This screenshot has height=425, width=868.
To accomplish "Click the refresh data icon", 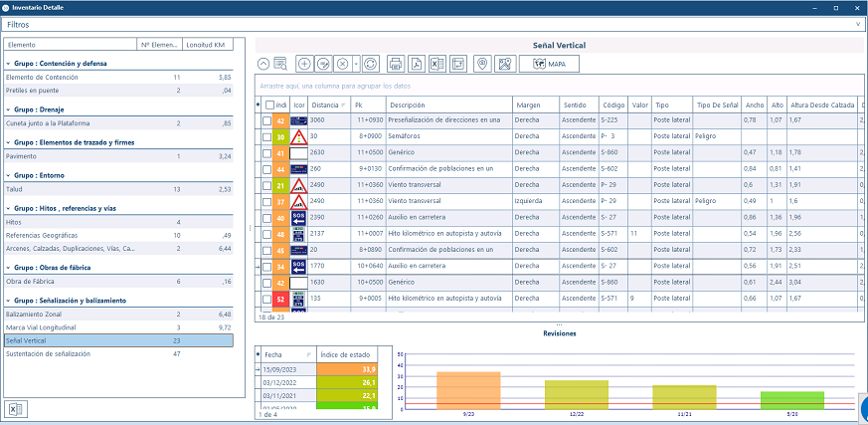I will [370, 64].
